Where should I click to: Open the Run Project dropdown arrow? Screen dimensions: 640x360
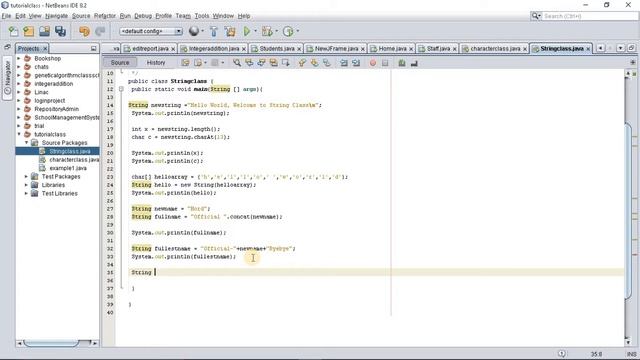tap(256, 31)
